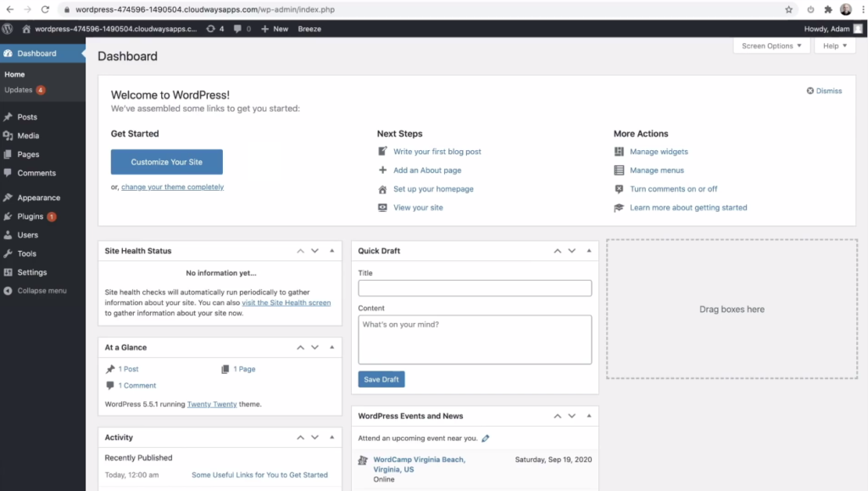The height and width of the screenshot is (491, 868).
Task: Open WordCamp Virginia Beach event link
Action: click(x=419, y=465)
